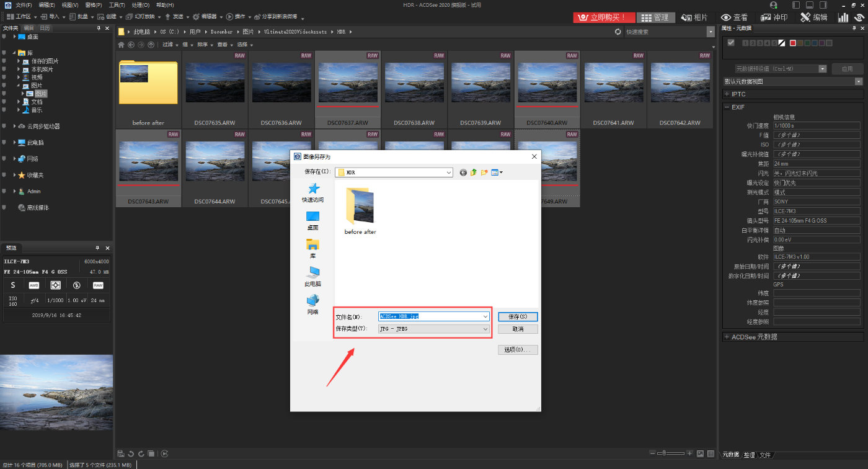Go up one folder level in the file browser toolbar
The image size is (868, 469).
click(150, 45)
